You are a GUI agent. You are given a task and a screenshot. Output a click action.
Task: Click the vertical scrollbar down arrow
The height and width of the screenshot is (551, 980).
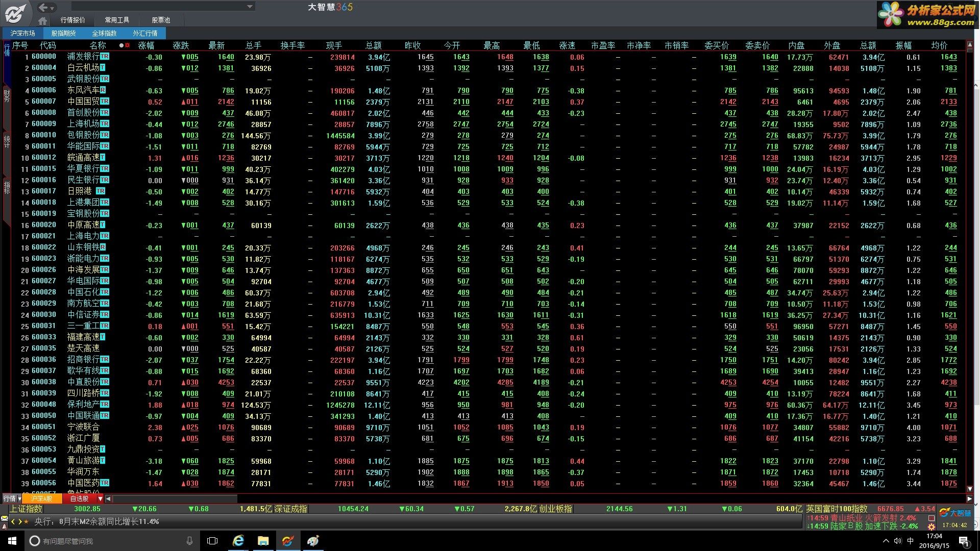coord(970,489)
